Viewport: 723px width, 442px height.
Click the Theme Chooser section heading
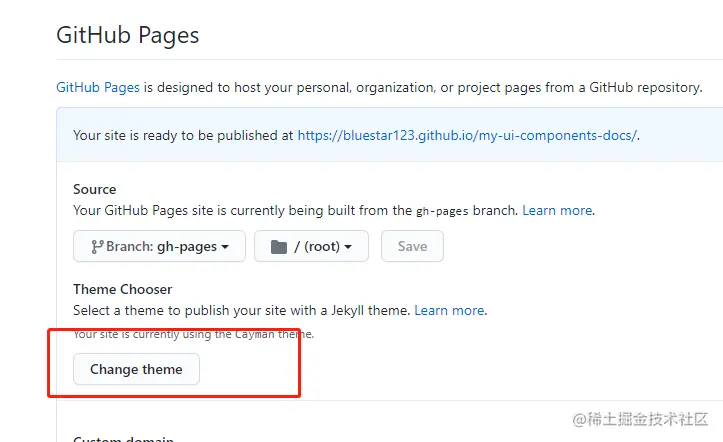click(x=123, y=289)
